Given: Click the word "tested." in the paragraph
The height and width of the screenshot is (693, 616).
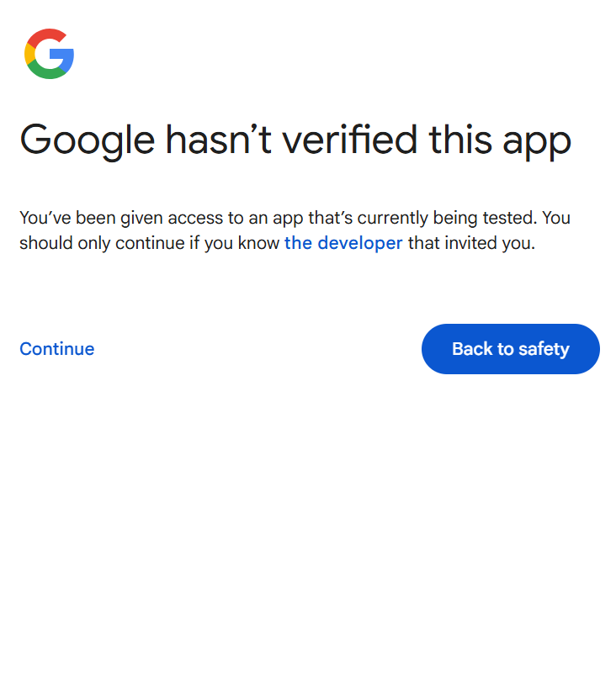Looking at the screenshot, I should tap(508, 218).
